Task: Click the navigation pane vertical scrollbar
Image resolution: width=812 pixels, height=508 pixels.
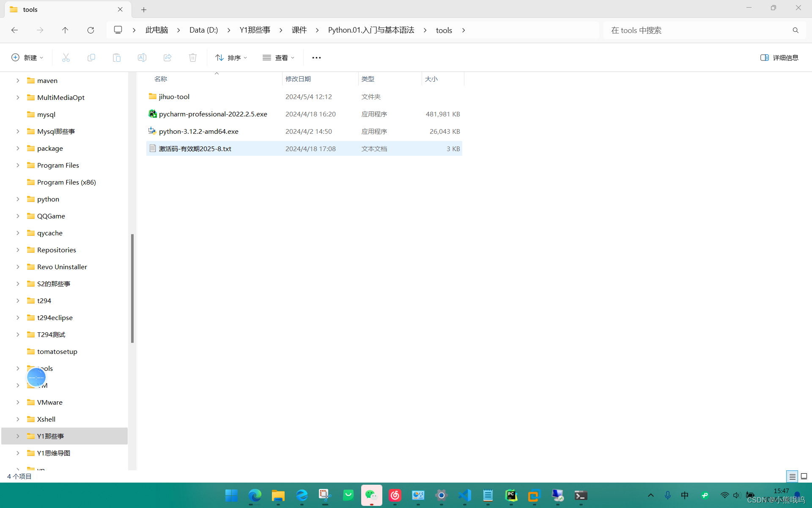Action: pyautogui.click(x=132, y=288)
